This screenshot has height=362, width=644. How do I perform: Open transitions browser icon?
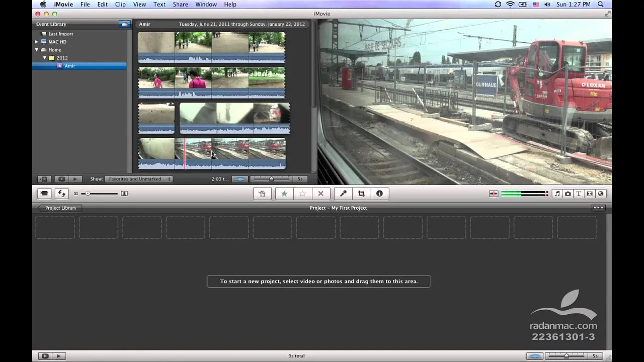[590, 194]
